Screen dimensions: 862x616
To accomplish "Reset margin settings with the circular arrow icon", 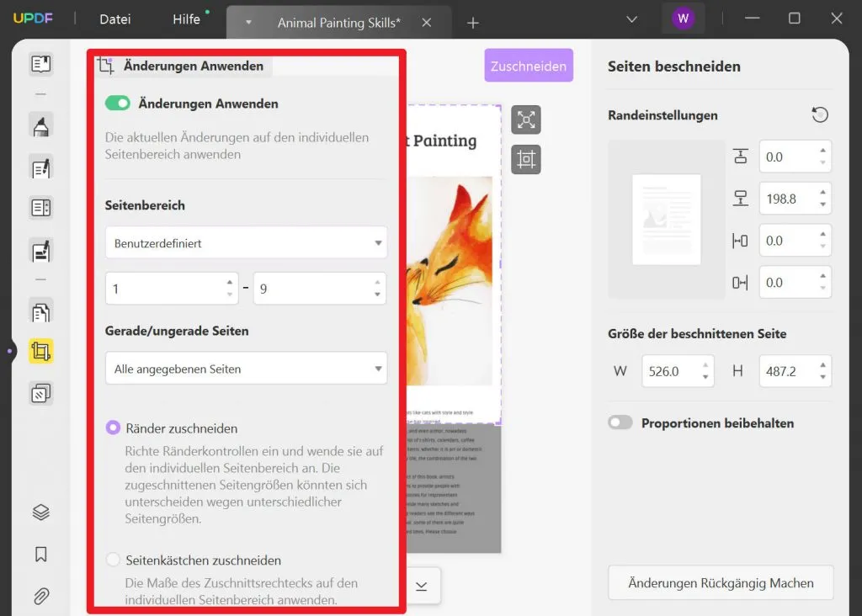I will click(x=820, y=114).
